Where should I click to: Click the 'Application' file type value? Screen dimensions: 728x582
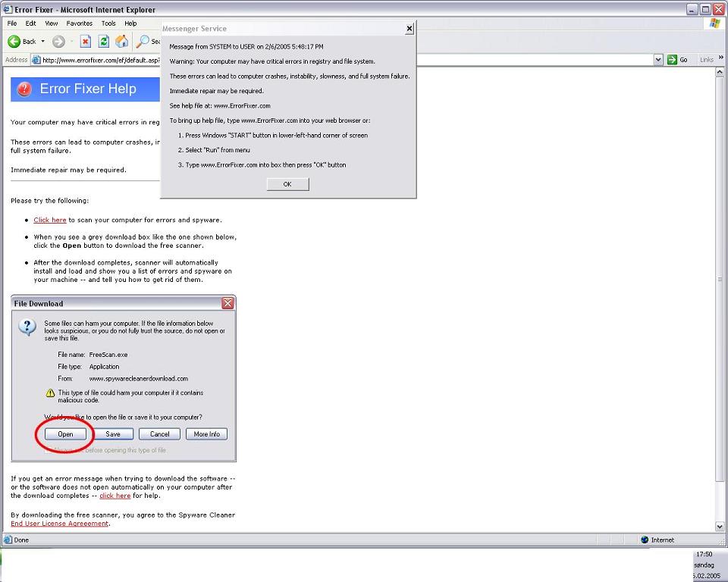[104, 367]
